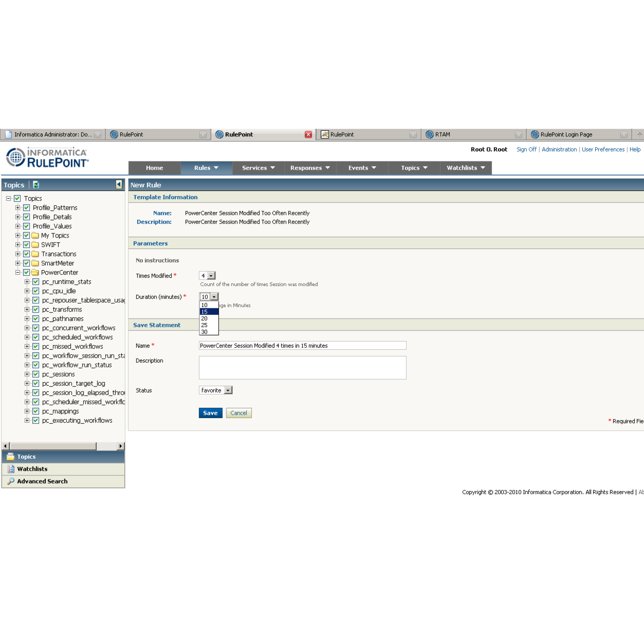644x644 pixels.
Task: Open the Topics menu in navigation bar
Action: (414, 168)
